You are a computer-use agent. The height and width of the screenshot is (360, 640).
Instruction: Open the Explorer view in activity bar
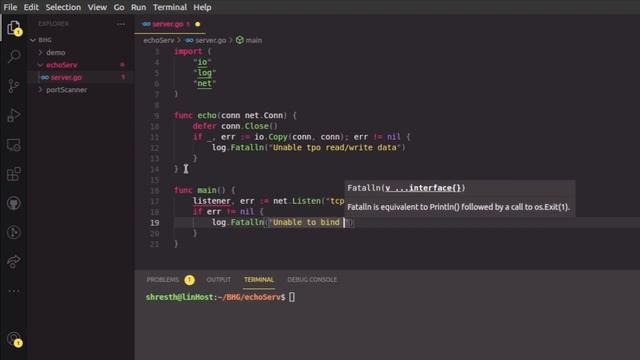14,28
